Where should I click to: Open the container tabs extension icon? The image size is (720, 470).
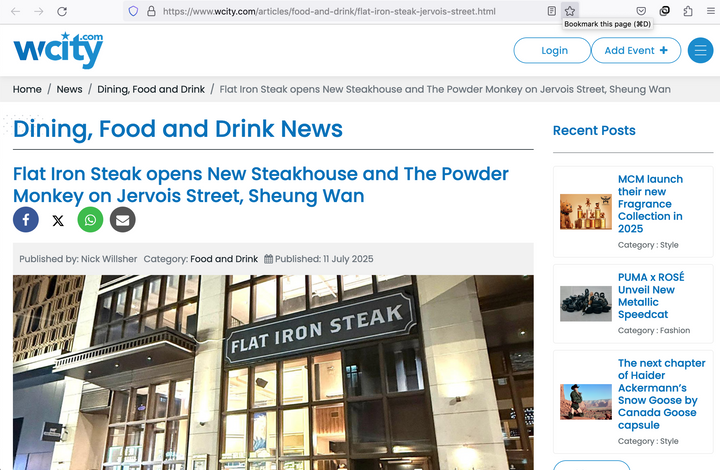pyautogui.click(x=664, y=11)
